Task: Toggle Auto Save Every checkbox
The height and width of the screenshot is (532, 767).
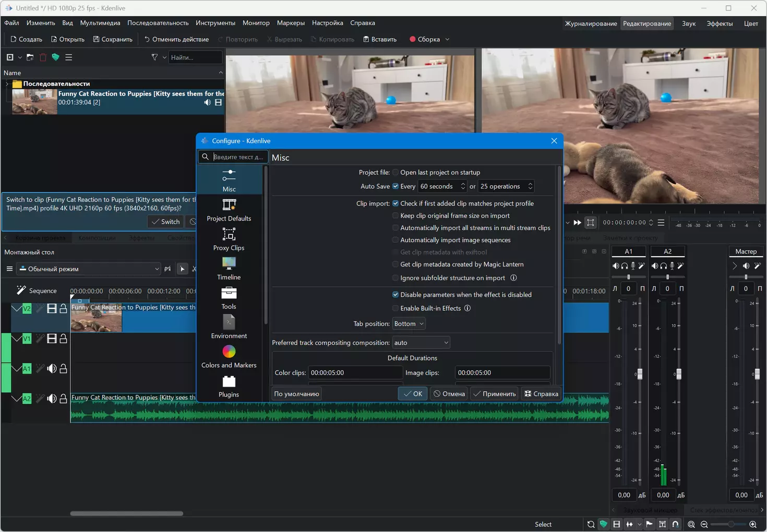Action: tap(396, 186)
